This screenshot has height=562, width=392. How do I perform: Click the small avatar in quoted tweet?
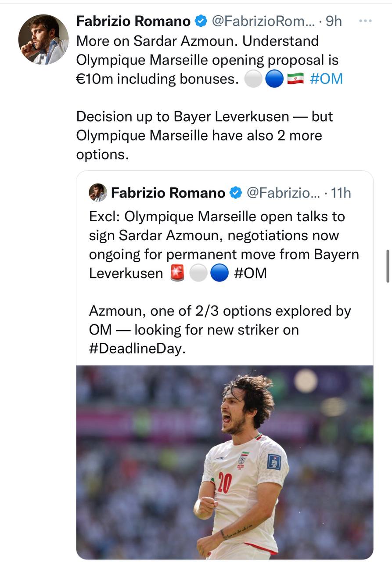click(98, 192)
